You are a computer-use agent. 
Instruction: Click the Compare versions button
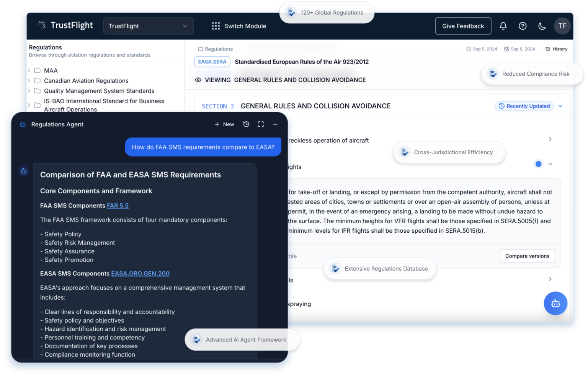point(527,256)
